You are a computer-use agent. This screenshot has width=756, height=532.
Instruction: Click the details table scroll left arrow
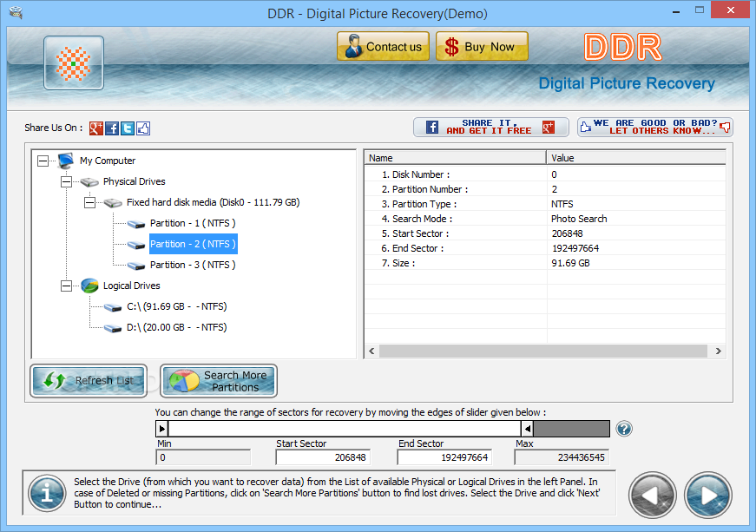371,351
